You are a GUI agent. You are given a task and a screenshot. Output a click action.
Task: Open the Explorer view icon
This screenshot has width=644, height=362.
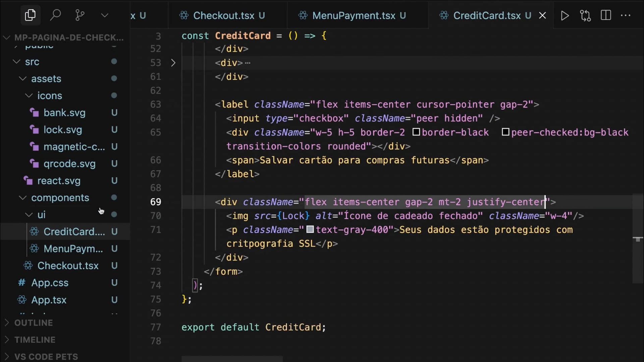[x=30, y=15]
